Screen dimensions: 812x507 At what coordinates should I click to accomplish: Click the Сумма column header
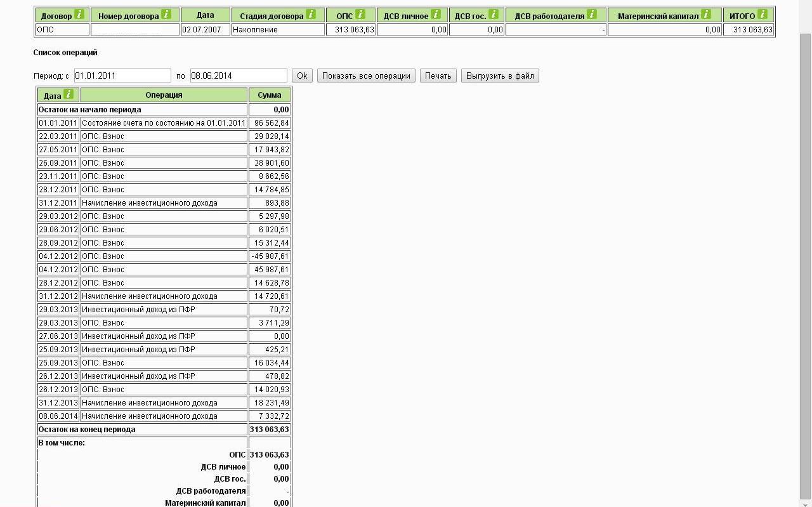click(x=270, y=95)
